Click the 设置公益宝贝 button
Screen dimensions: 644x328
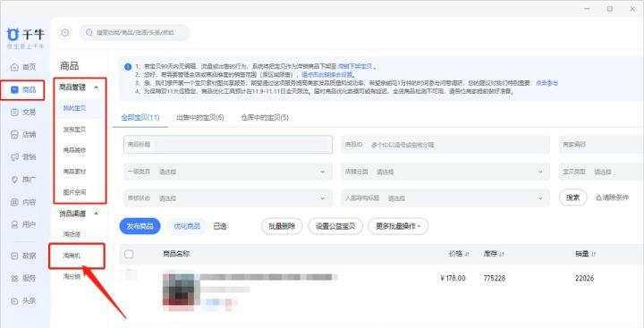[335, 226]
